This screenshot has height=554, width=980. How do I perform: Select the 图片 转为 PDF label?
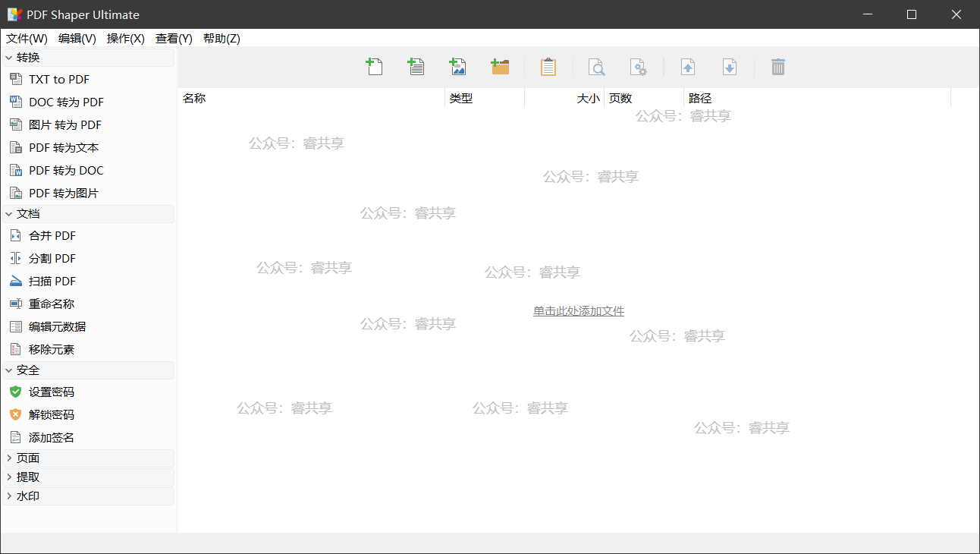pyautogui.click(x=65, y=125)
